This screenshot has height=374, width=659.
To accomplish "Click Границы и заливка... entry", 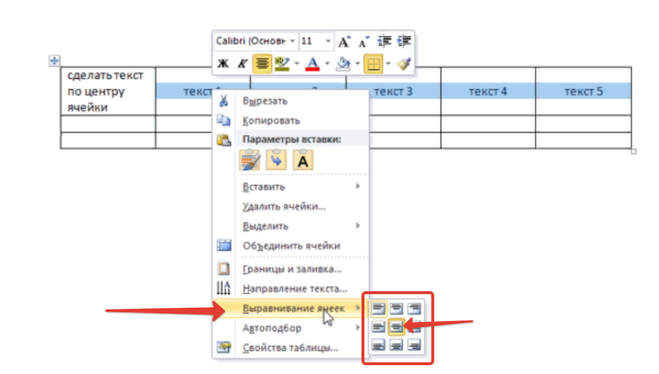I will click(291, 269).
